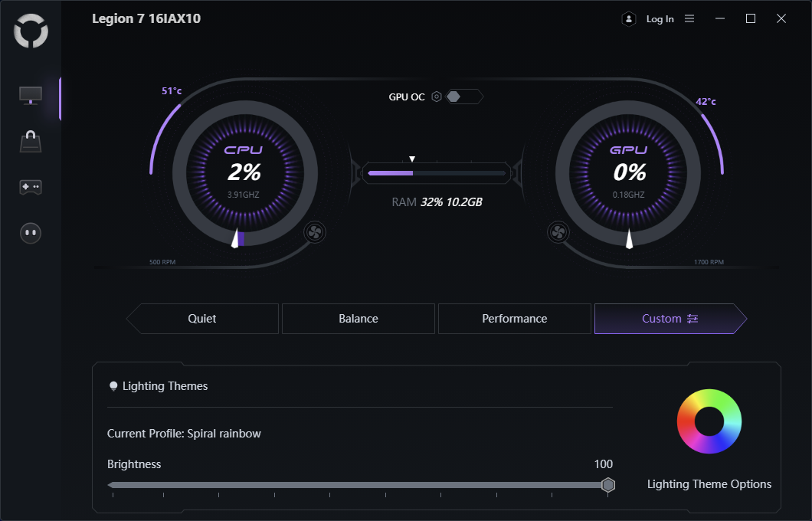Click the brightness value 100
812x521 pixels.
pyautogui.click(x=604, y=464)
